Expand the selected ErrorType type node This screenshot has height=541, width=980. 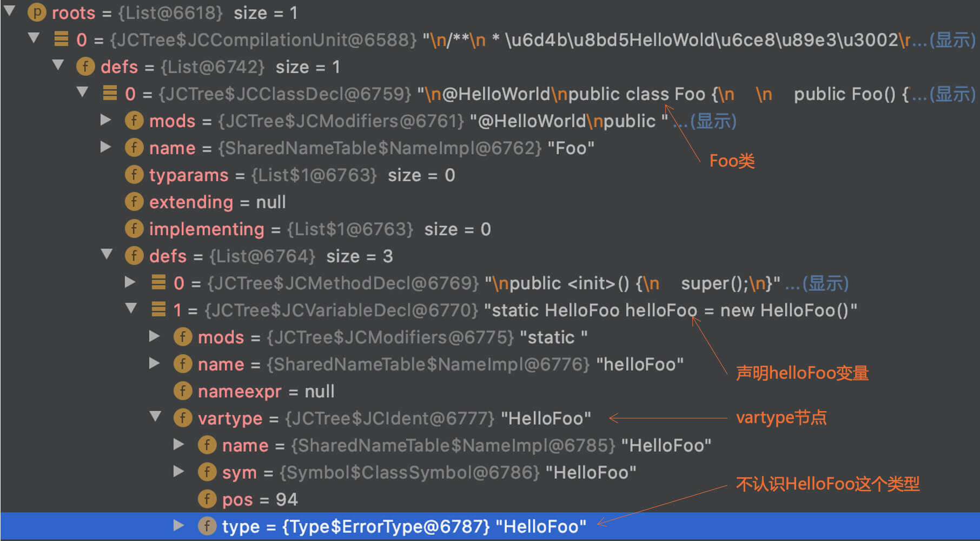(x=178, y=525)
